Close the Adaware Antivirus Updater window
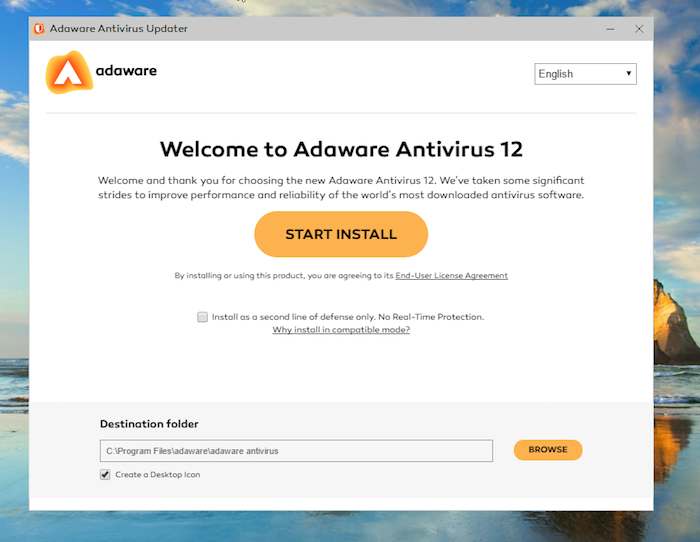This screenshot has width=700, height=542. tap(639, 29)
